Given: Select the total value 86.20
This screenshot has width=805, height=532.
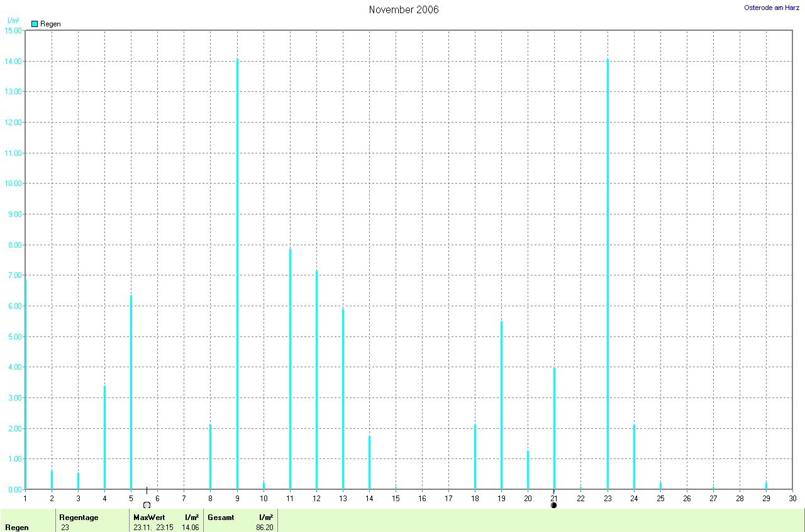Looking at the screenshot, I should point(264,527).
